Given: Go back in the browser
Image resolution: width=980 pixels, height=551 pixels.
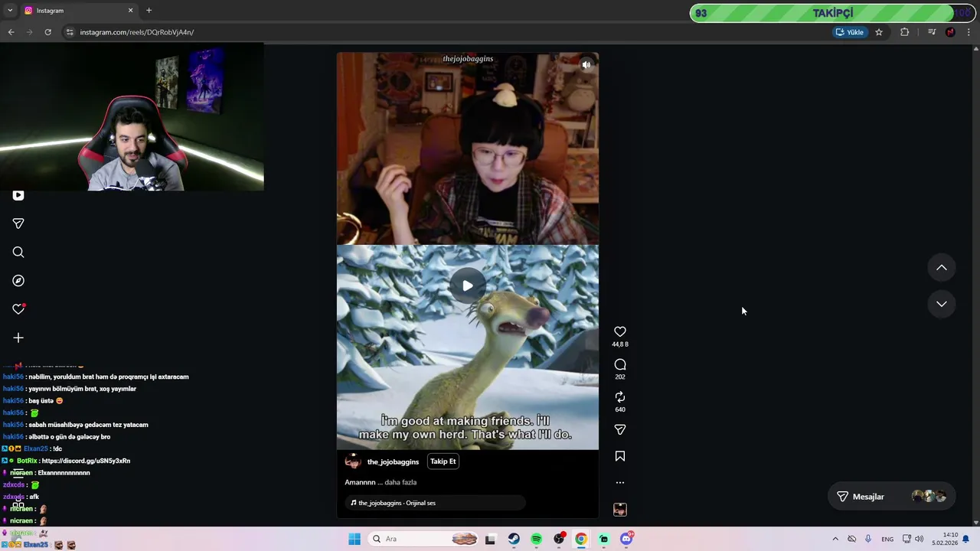Looking at the screenshot, I should (x=11, y=32).
